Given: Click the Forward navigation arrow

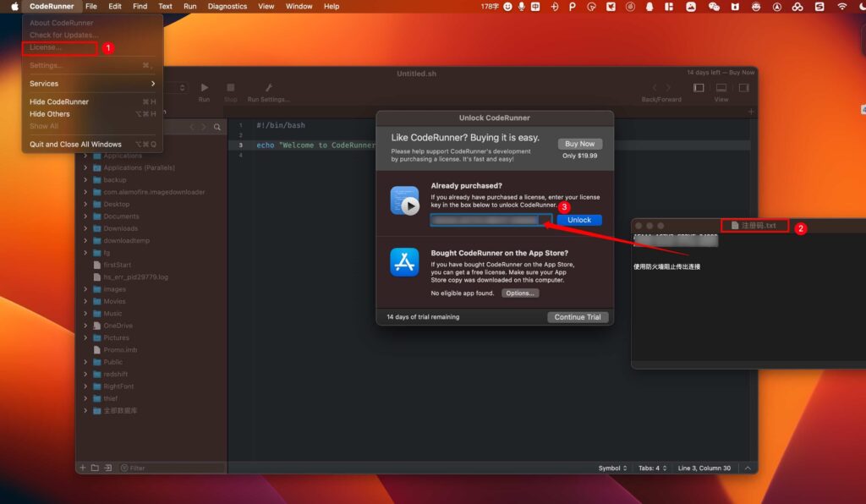Looking at the screenshot, I should click(667, 87).
